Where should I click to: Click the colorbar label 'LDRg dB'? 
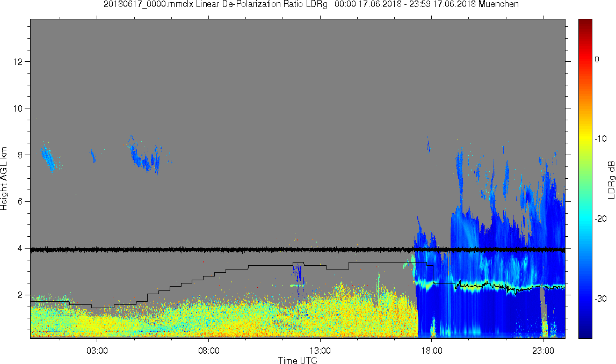tap(611, 179)
